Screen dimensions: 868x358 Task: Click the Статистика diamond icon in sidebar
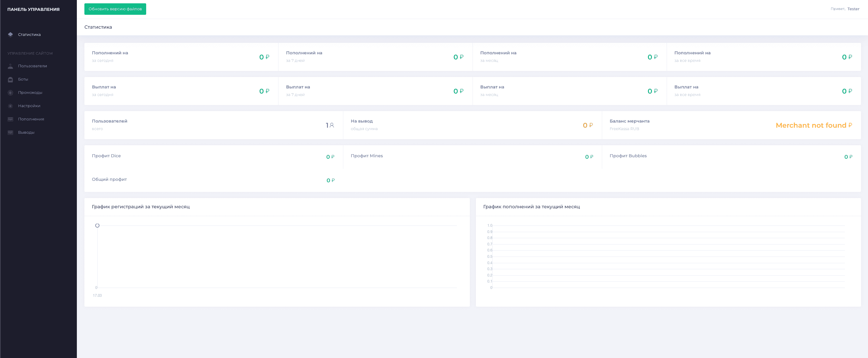pyautogui.click(x=11, y=34)
